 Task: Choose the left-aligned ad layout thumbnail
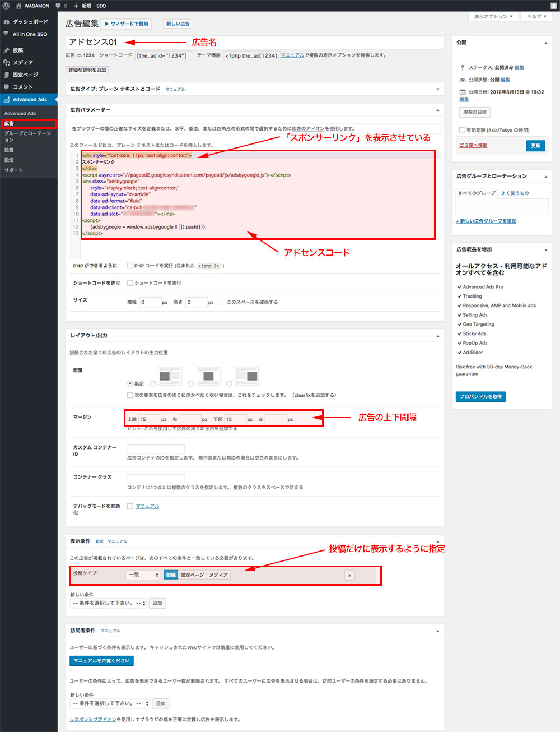click(170, 376)
